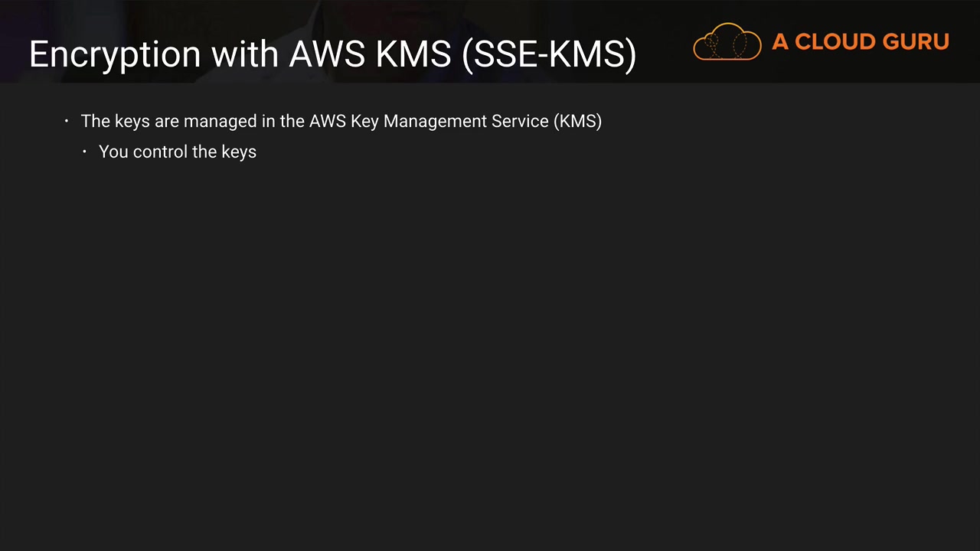Click the word 'You' in the sub-bullet
Screen dimensions: 980x551
pyautogui.click(x=113, y=152)
